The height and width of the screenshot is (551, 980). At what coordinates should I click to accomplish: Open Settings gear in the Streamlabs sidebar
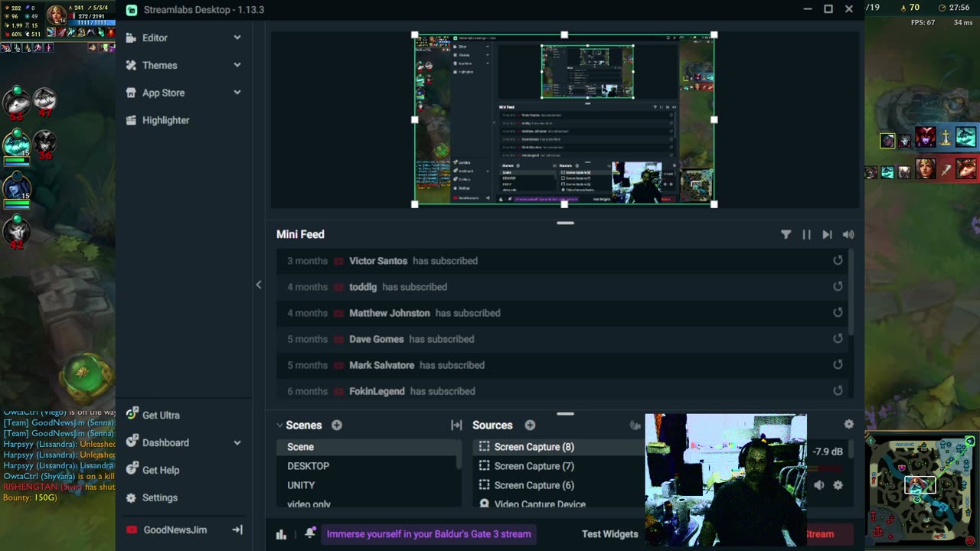pos(131,497)
